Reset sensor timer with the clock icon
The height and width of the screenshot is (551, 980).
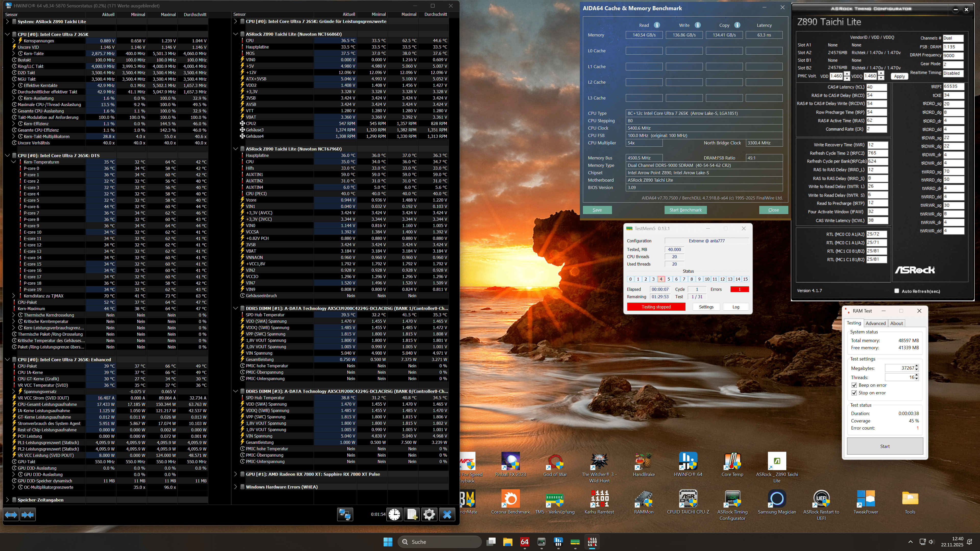(x=395, y=515)
